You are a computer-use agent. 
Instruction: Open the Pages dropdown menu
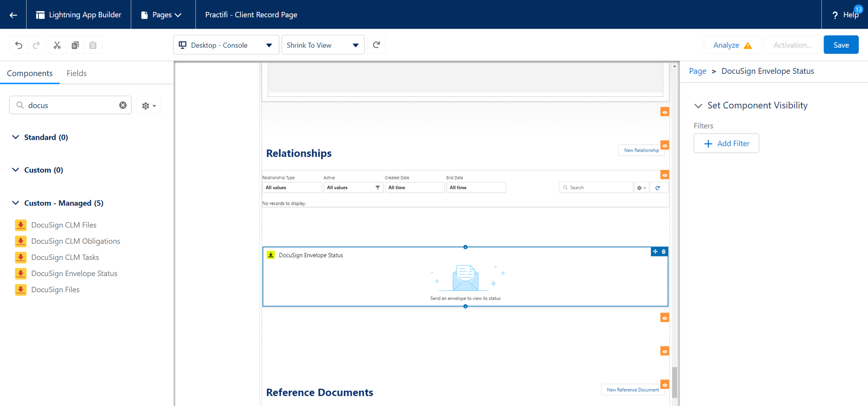(x=161, y=15)
